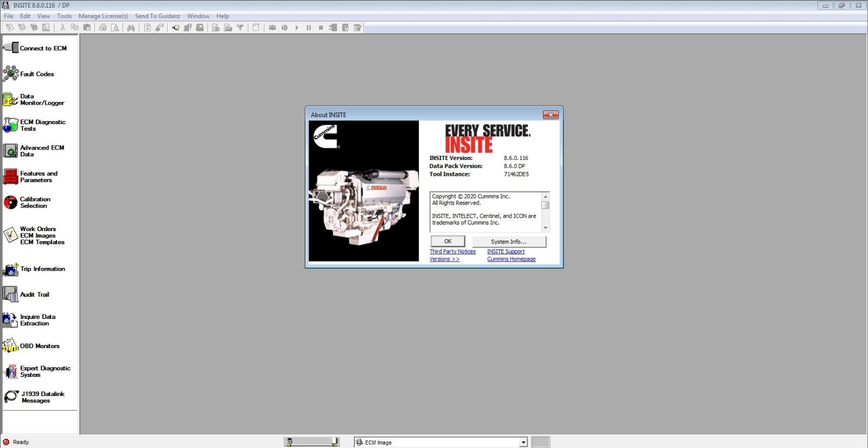Open the Window menu
This screenshot has height=448, width=868.
[198, 16]
